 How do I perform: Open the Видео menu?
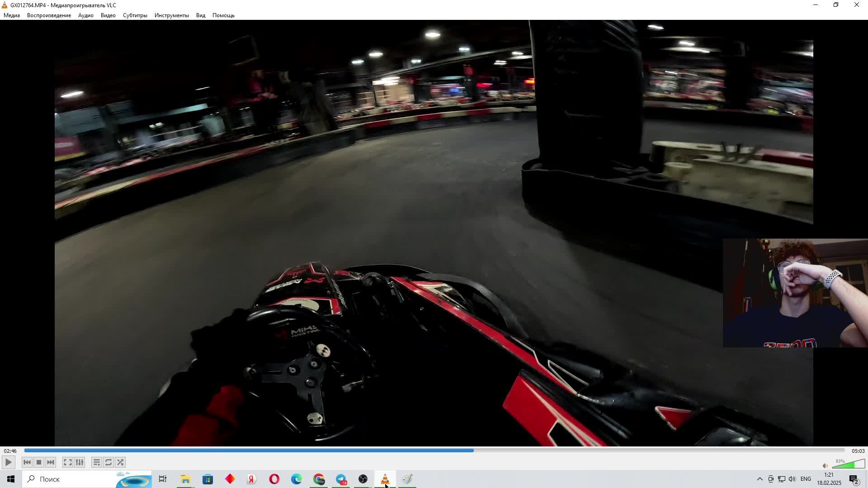108,15
